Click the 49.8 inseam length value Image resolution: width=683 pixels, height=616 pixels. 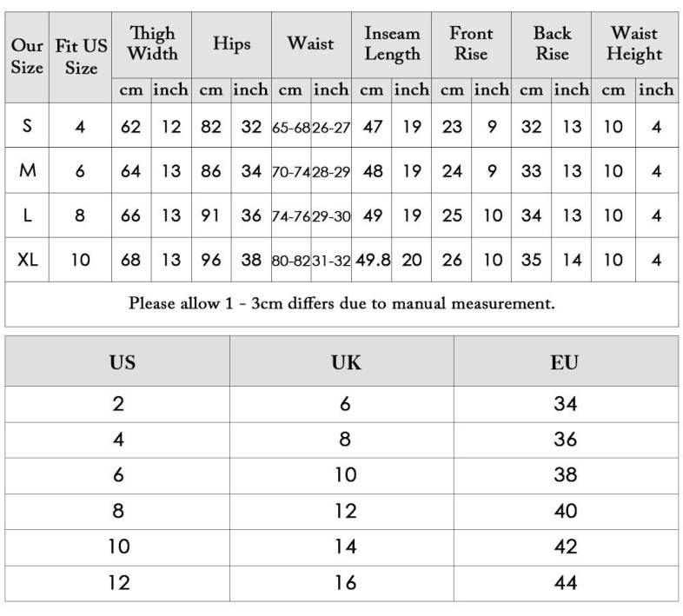pos(372,260)
